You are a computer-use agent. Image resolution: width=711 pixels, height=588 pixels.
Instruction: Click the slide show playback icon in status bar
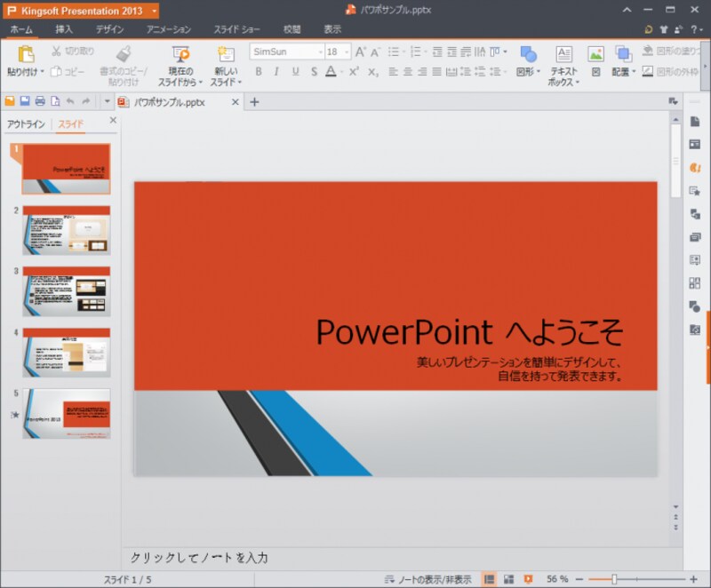tap(529, 578)
